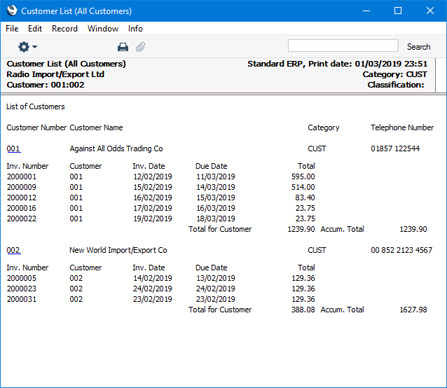Click invoice date 24/02/2019

coord(153,289)
